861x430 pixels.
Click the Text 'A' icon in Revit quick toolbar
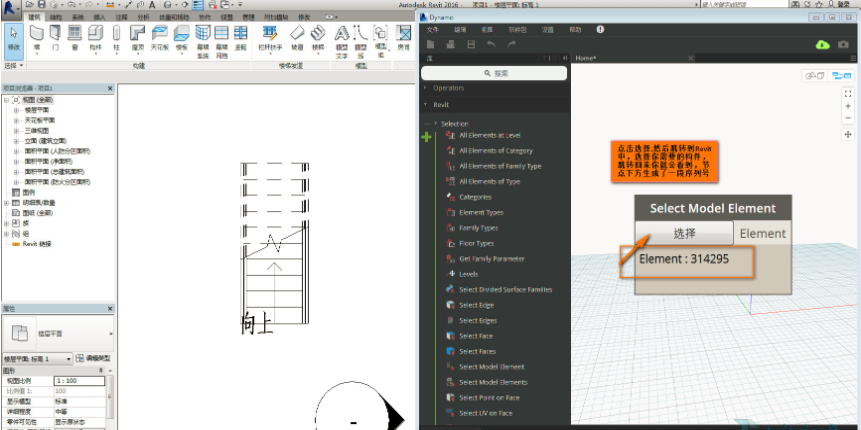[151, 4]
